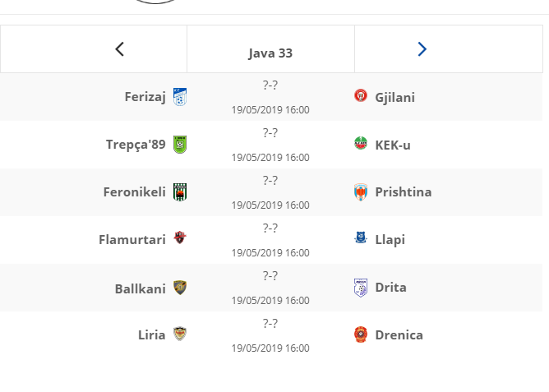Open the Feronikeli team name link

(x=135, y=191)
